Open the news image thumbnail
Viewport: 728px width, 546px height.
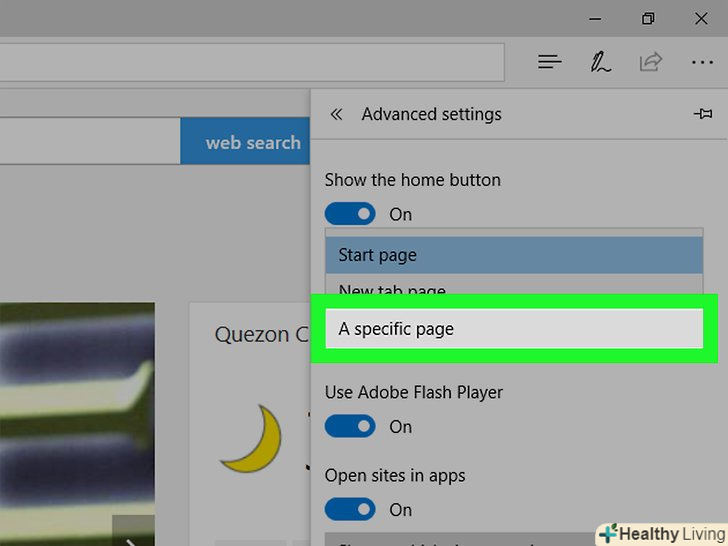[x=77, y=424]
